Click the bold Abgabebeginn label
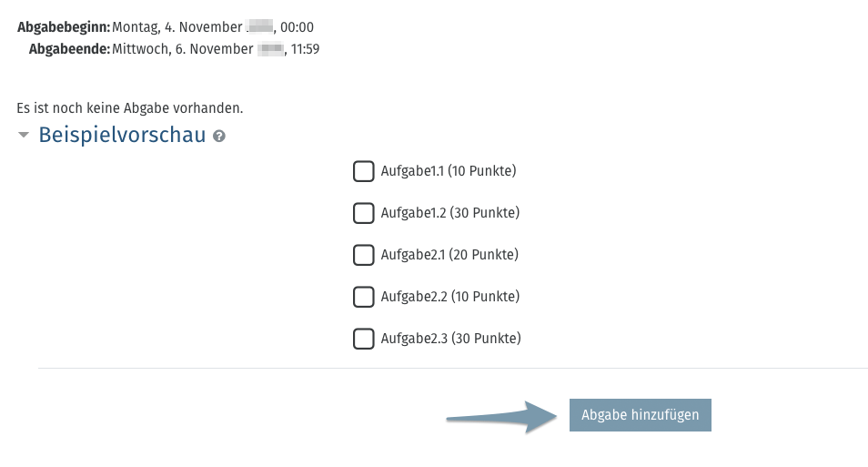The image size is (868, 467). (64, 27)
